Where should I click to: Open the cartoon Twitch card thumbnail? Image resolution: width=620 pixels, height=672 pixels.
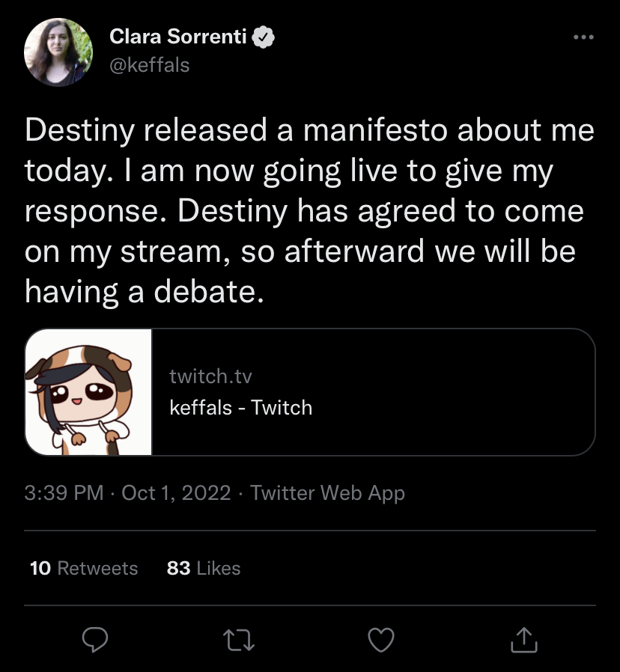[x=88, y=392]
